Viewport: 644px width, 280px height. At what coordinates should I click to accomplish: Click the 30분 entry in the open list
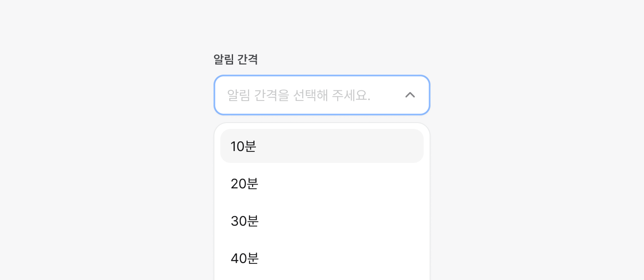(x=322, y=221)
